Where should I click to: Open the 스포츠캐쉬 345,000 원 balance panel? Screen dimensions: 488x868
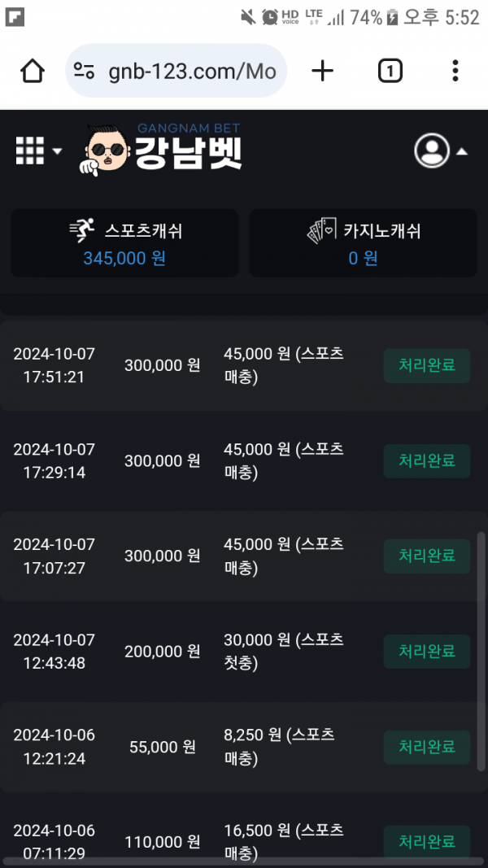point(124,243)
